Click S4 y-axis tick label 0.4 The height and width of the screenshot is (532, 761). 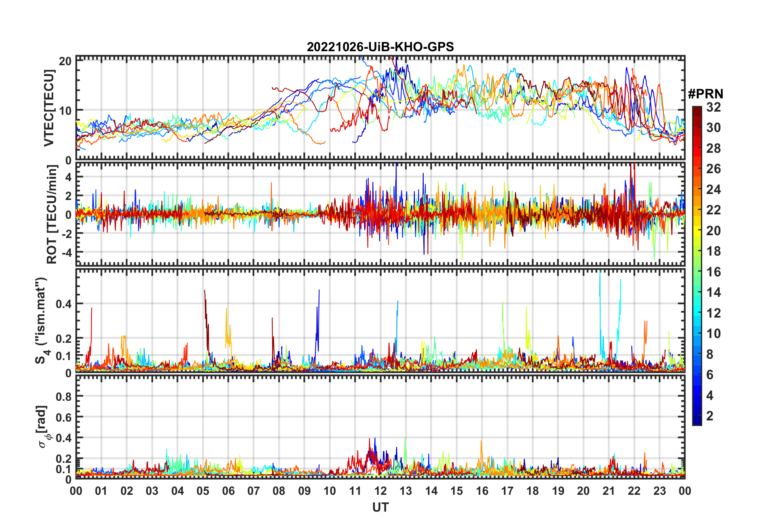pyautogui.click(x=64, y=304)
